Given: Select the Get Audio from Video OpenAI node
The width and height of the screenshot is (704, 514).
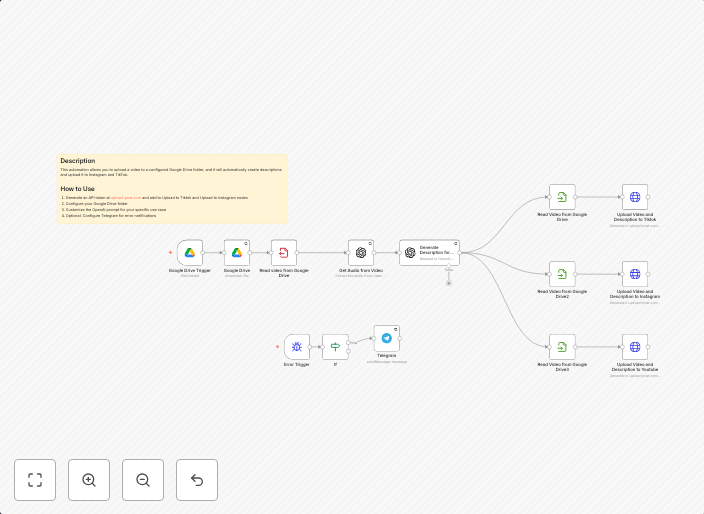Looking at the screenshot, I should pyautogui.click(x=361, y=253).
